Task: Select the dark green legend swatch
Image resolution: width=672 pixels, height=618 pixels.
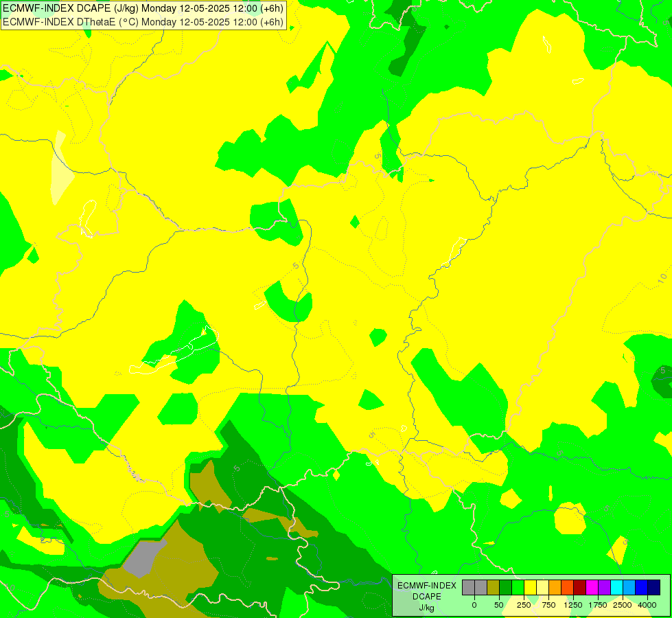Action: 506,588
